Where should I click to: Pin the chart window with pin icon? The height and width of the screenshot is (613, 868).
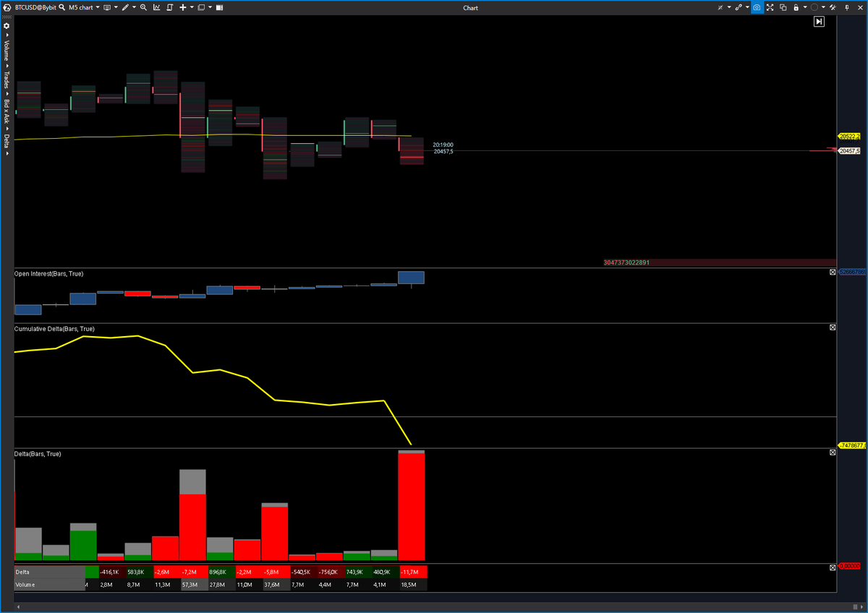point(847,7)
